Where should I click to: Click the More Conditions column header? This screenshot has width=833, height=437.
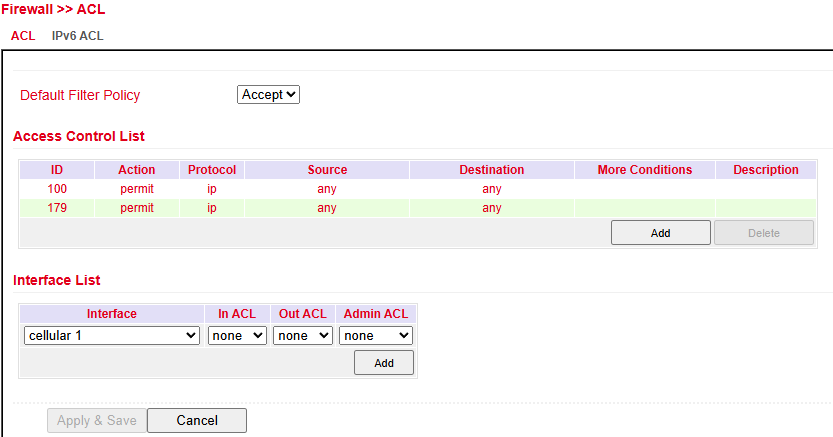pos(644,170)
